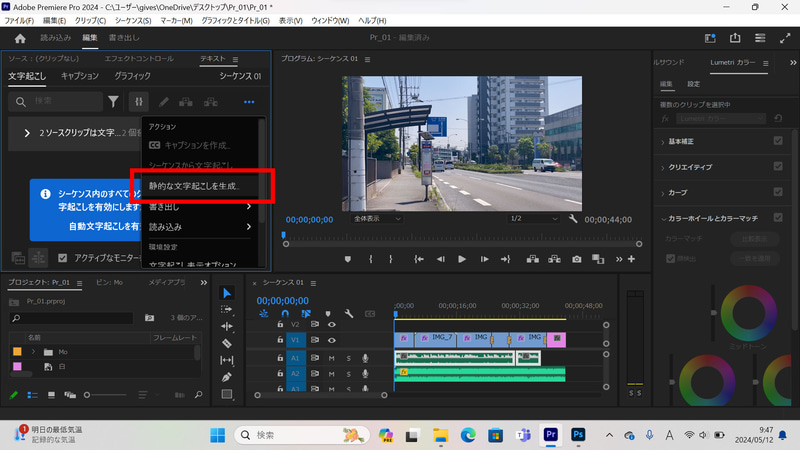The width and height of the screenshot is (800, 450).
Task: Open the シーケンス(S) menu
Action: (131, 20)
